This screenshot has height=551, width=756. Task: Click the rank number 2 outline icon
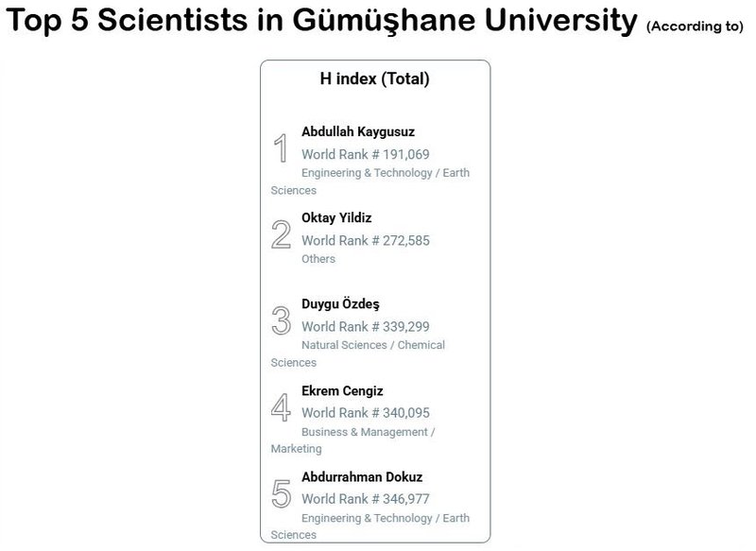[281, 234]
